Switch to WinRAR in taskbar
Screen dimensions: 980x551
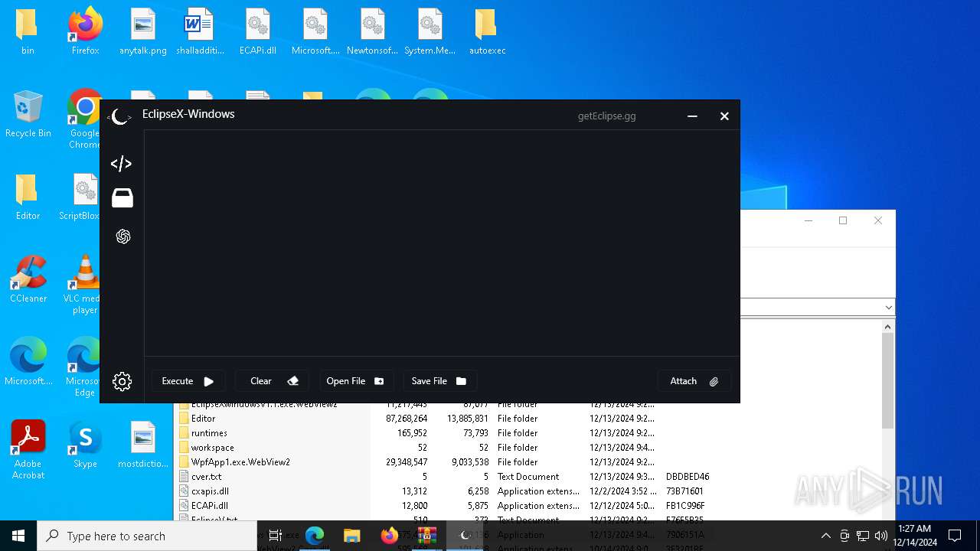tap(426, 536)
